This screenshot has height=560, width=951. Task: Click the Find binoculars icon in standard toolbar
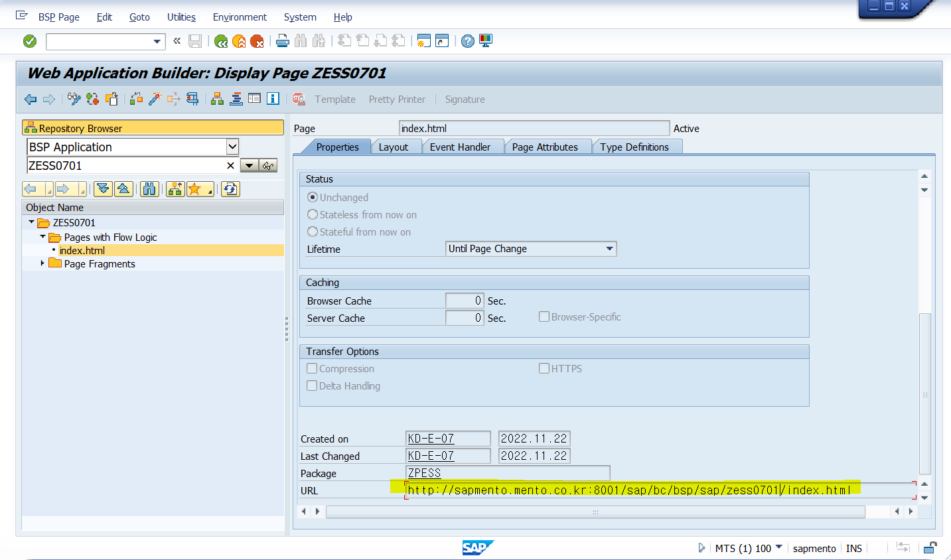pyautogui.click(x=301, y=41)
